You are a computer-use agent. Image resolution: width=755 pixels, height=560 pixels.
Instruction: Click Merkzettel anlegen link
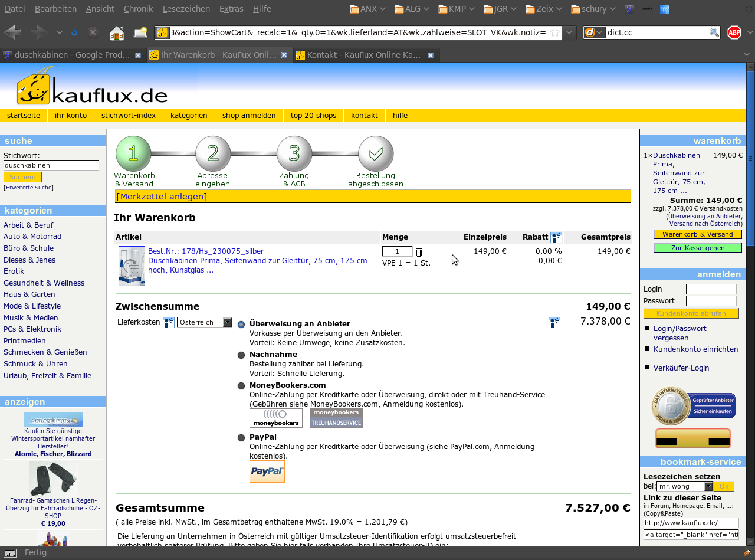(162, 197)
